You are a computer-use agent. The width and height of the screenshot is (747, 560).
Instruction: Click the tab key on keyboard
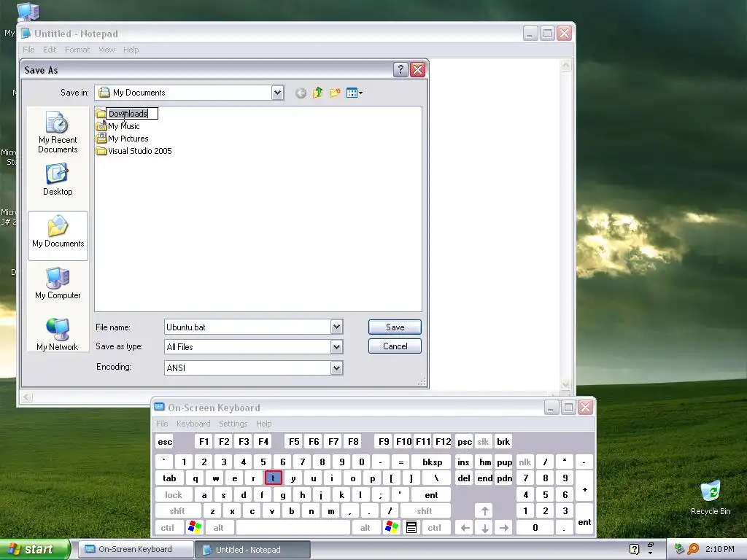pos(169,478)
